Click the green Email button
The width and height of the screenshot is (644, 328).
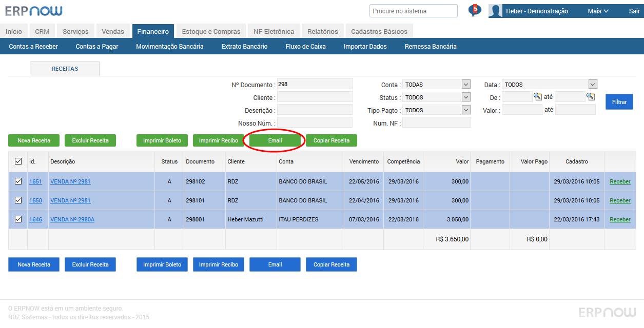pyautogui.click(x=275, y=140)
